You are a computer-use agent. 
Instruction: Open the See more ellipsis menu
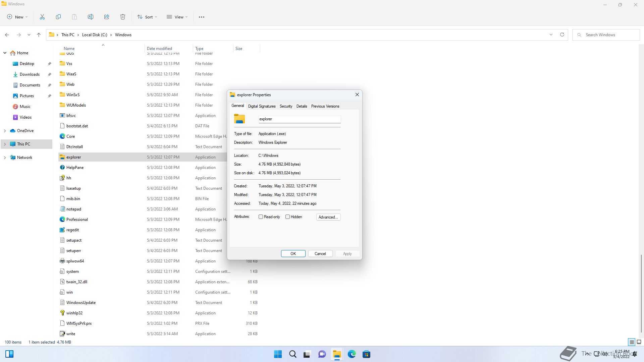[202, 17]
